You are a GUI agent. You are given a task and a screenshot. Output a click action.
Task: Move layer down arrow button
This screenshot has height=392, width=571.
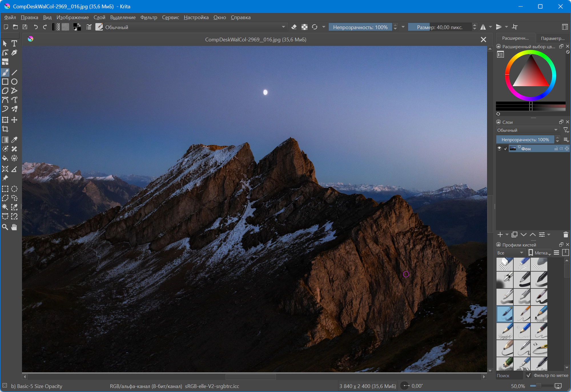524,235
